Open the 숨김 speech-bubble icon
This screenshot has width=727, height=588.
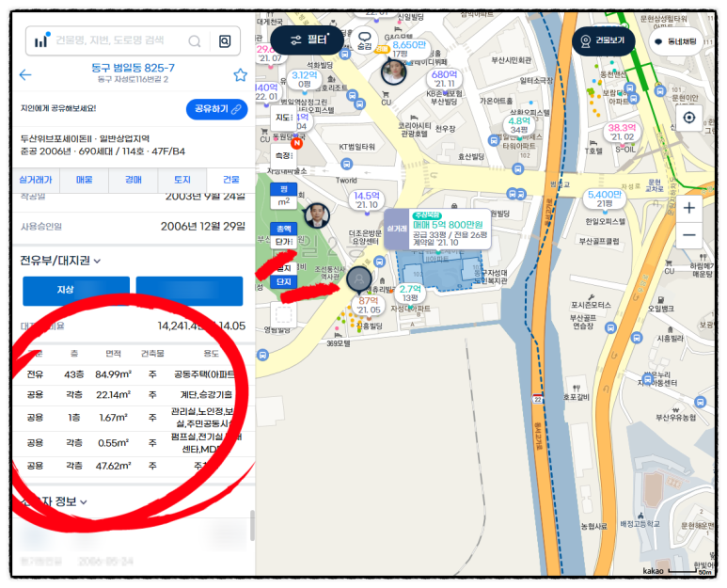[365, 40]
